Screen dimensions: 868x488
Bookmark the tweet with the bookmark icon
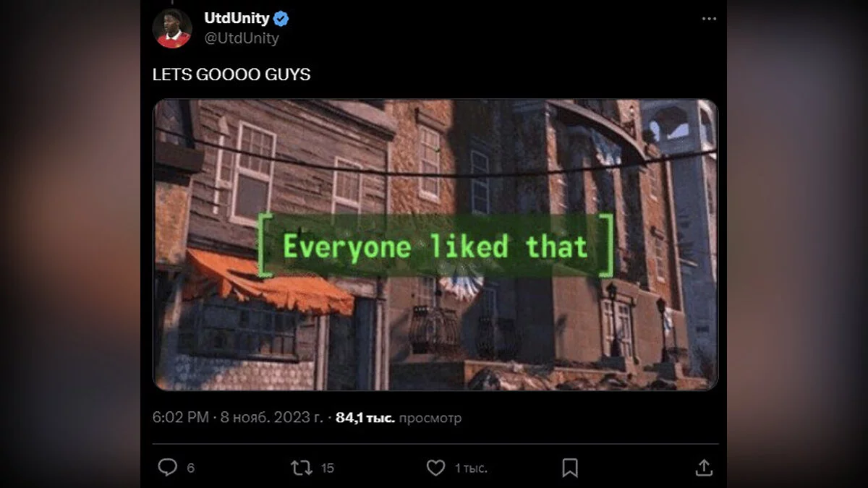tap(570, 468)
